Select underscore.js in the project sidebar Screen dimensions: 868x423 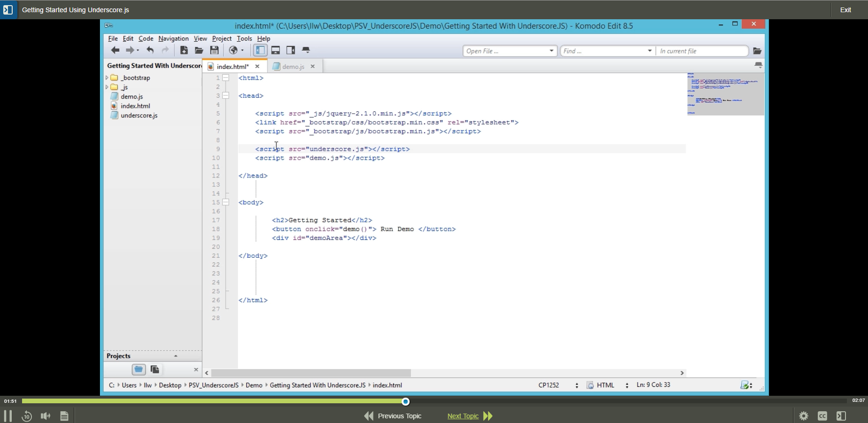(138, 115)
